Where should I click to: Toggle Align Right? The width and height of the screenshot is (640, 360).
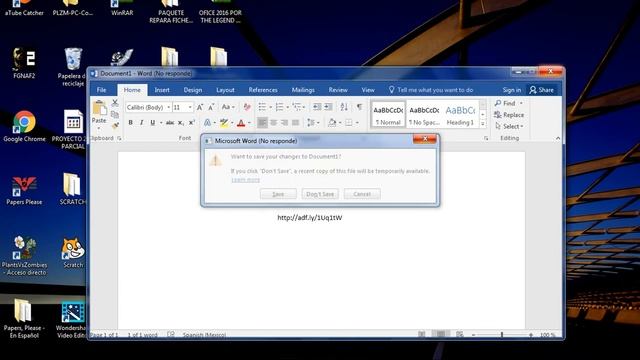tap(284, 122)
